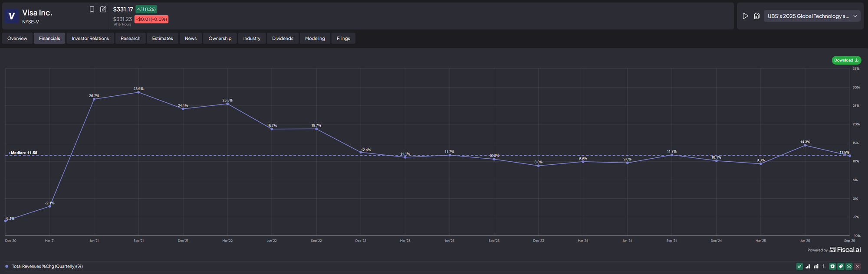Open the Fiscal.ai powered-by link
868x274 pixels.
(845, 250)
